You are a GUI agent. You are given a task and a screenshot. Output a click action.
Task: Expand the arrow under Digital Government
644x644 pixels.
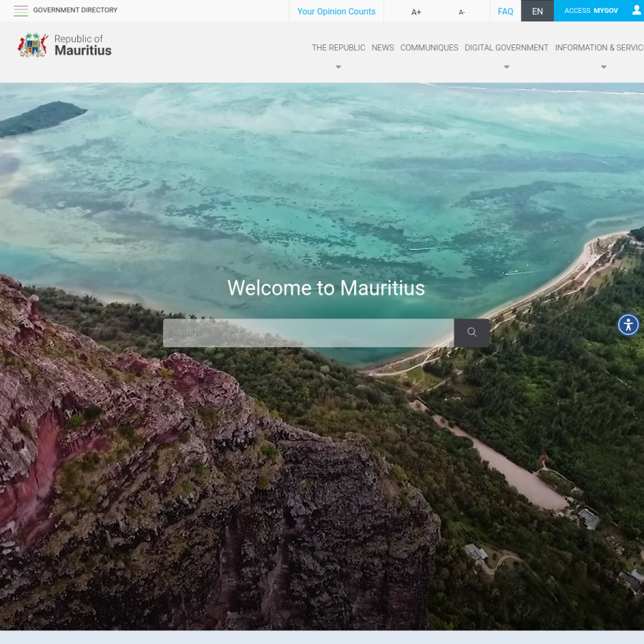tap(507, 67)
